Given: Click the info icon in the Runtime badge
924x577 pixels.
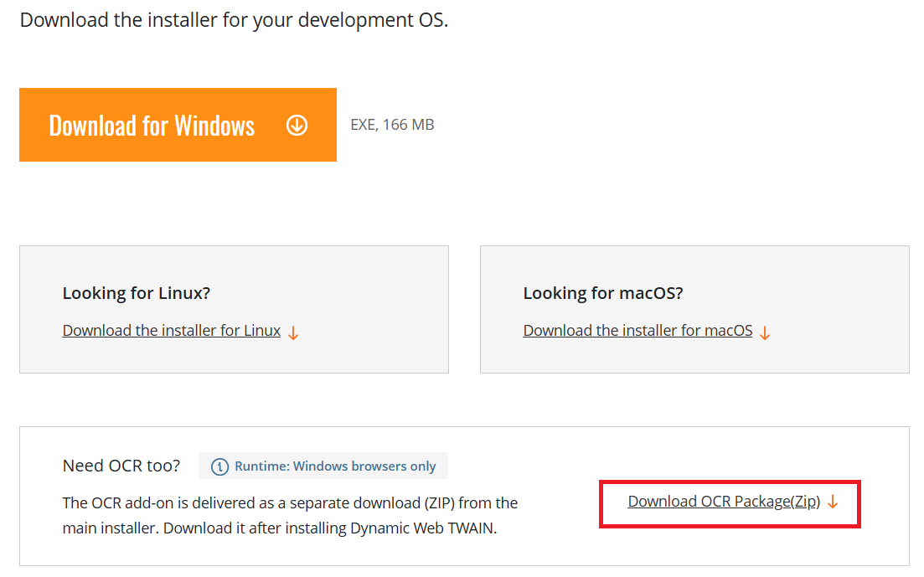Looking at the screenshot, I should pos(219,466).
